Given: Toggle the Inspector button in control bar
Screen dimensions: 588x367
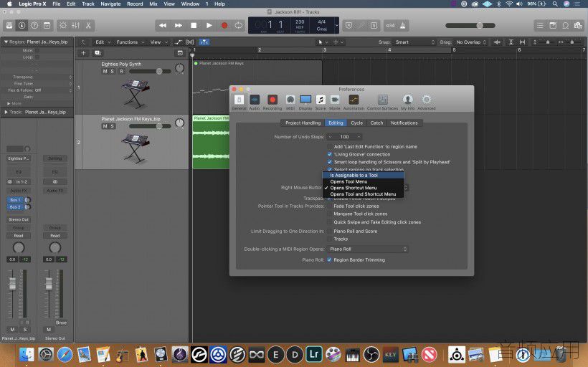Looking at the screenshot, I should pos(22,26).
